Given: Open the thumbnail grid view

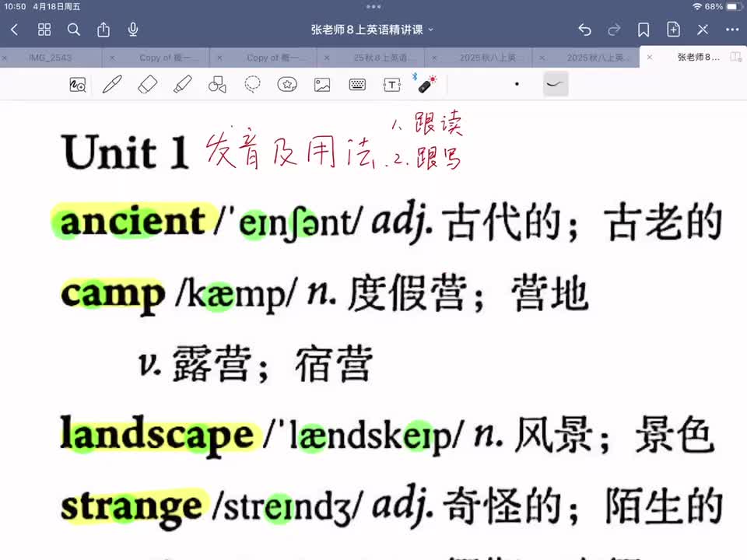Looking at the screenshot, I should [44, 30].
